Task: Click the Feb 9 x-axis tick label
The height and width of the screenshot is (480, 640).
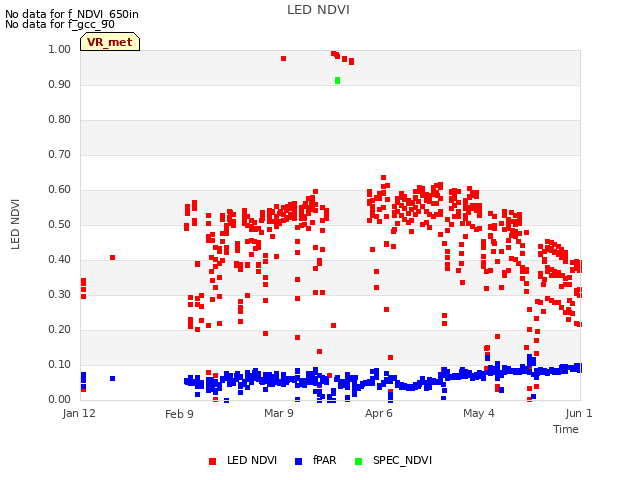Action: click(179, 414)
